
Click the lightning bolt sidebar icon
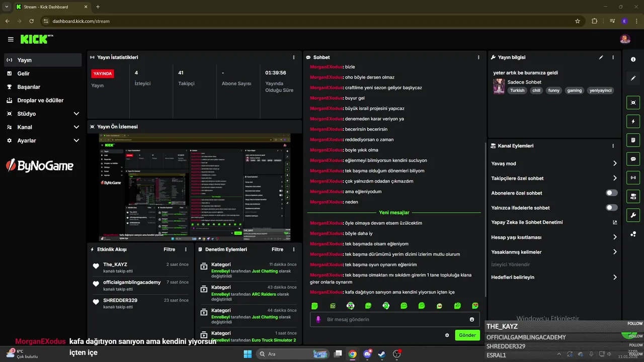pyautogui.click(x=633, y=121)
